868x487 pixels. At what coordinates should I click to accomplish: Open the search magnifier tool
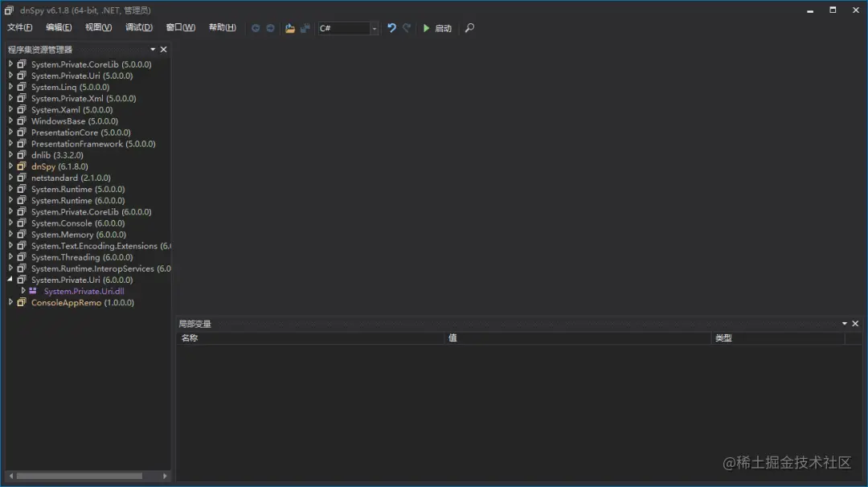coord(469,27)
